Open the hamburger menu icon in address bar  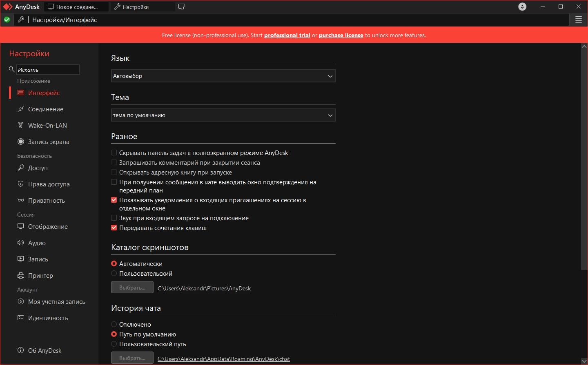point(578,20)
